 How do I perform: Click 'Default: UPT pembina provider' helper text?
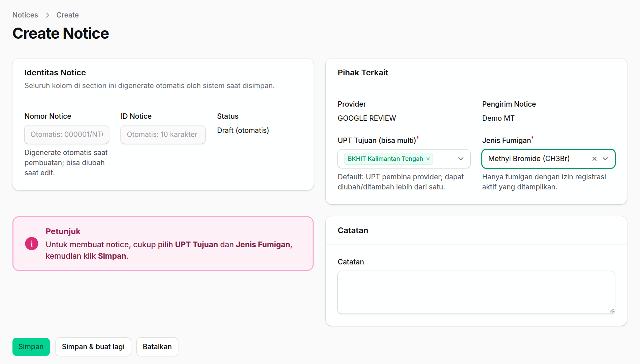(x=401, y=182)
